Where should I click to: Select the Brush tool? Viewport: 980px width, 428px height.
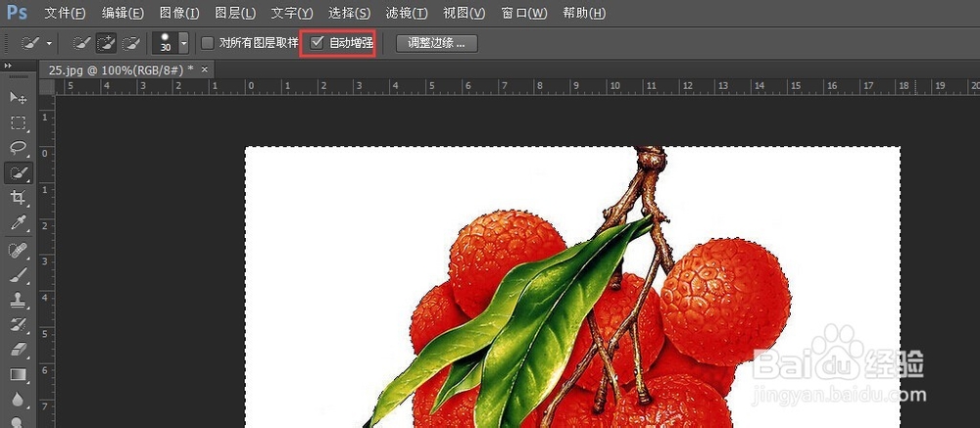(18, 275)
